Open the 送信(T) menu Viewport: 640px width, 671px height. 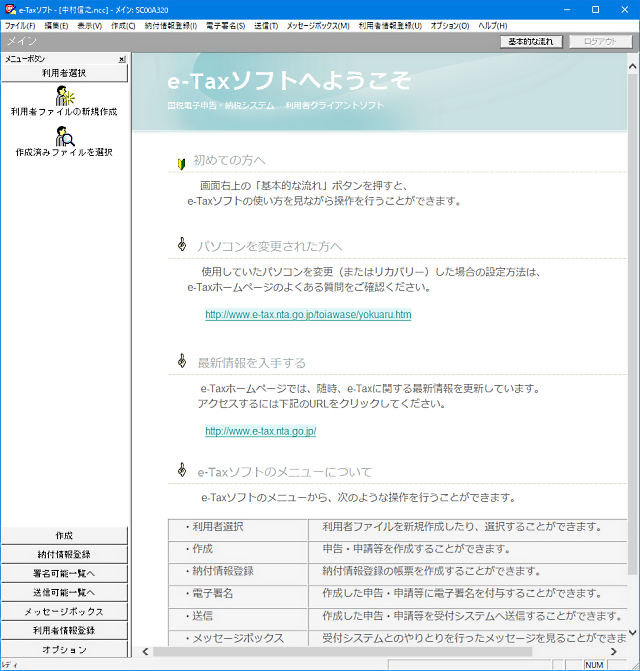tap(266, 26)
